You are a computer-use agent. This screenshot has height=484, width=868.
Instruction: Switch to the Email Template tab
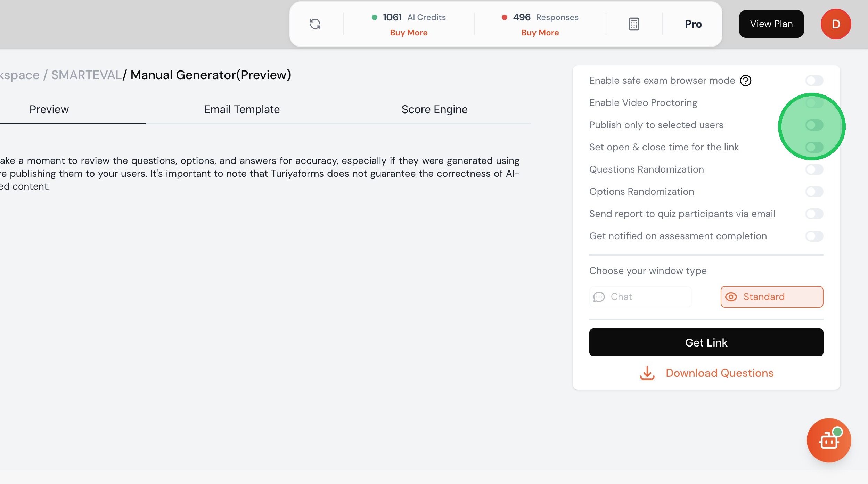pos(241,109)
